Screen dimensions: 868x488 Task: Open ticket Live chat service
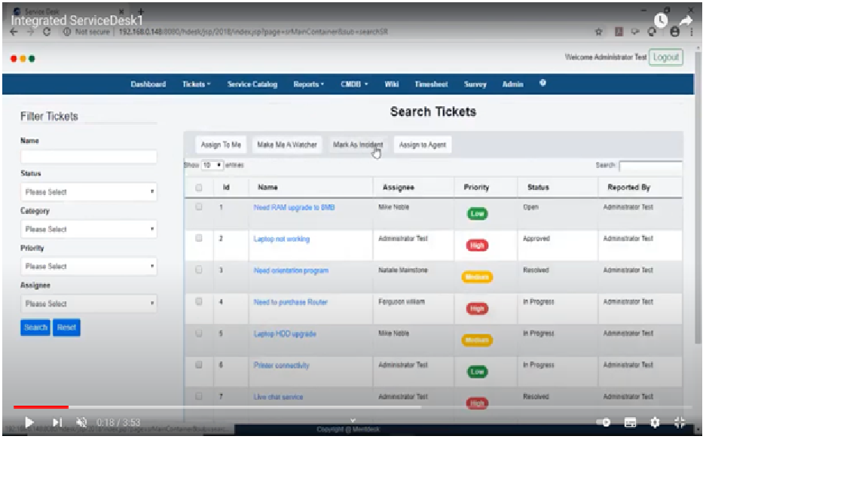coord(278,398)
